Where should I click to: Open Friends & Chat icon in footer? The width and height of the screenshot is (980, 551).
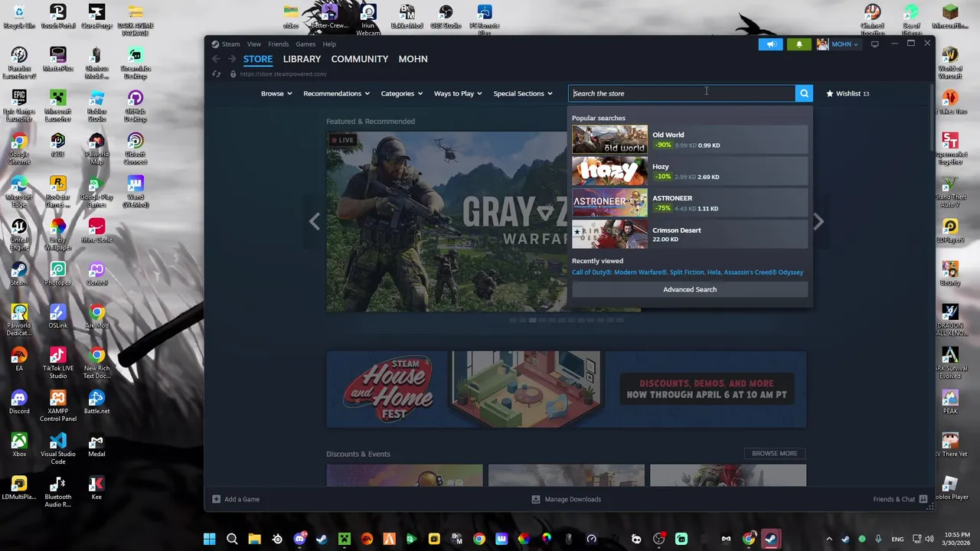click(x=923, y=499)
